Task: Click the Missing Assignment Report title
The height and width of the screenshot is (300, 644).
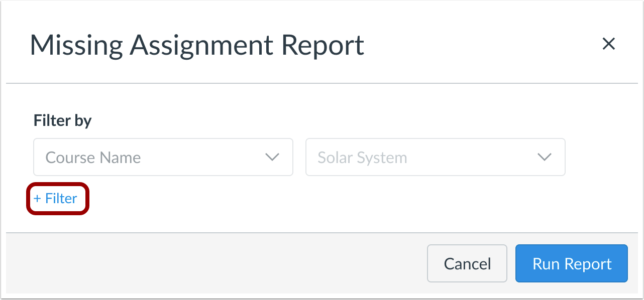Action: pos(197,45)
